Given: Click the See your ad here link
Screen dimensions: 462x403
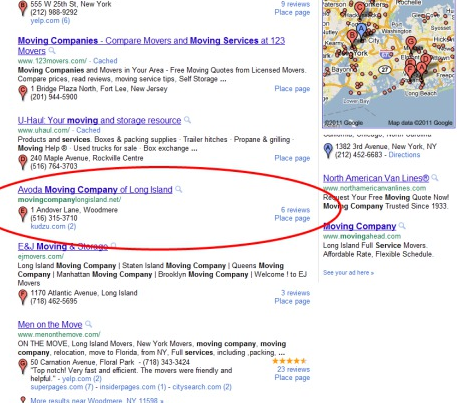Looking at the screenshot, I should click(x=348, y=273).
